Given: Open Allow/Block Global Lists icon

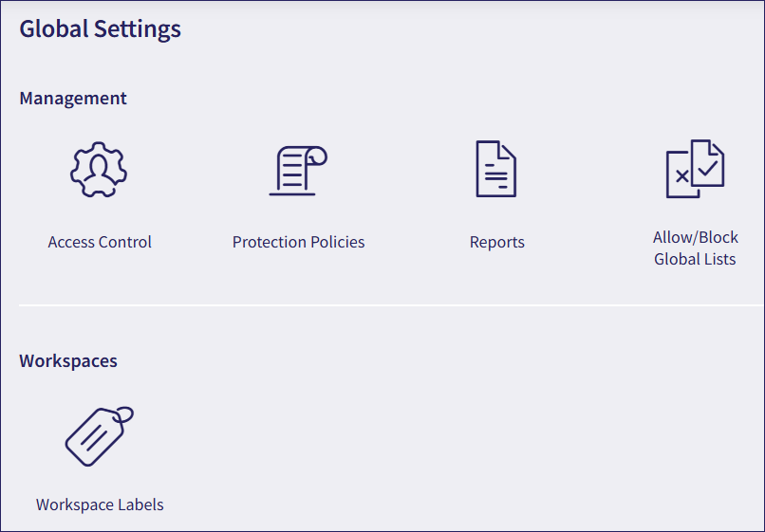Looking at the screenshot, I should click(695, 169).
